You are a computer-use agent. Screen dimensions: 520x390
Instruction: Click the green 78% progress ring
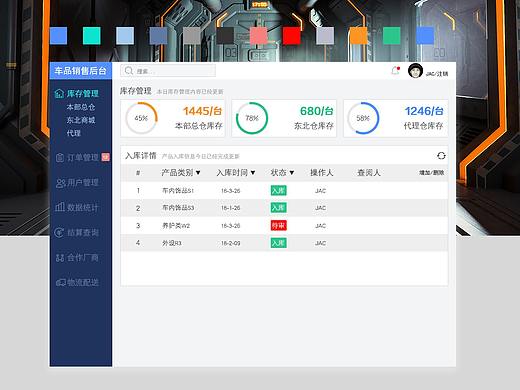(252, 118)
